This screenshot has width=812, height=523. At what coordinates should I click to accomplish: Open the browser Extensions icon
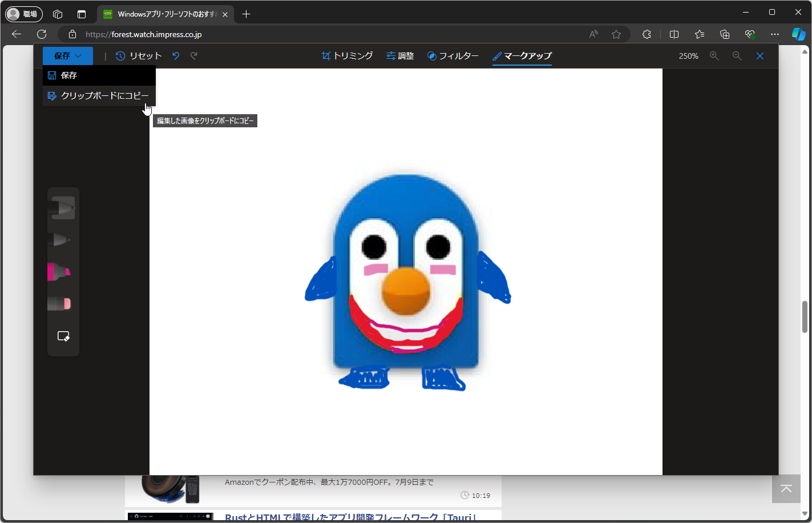647,34
